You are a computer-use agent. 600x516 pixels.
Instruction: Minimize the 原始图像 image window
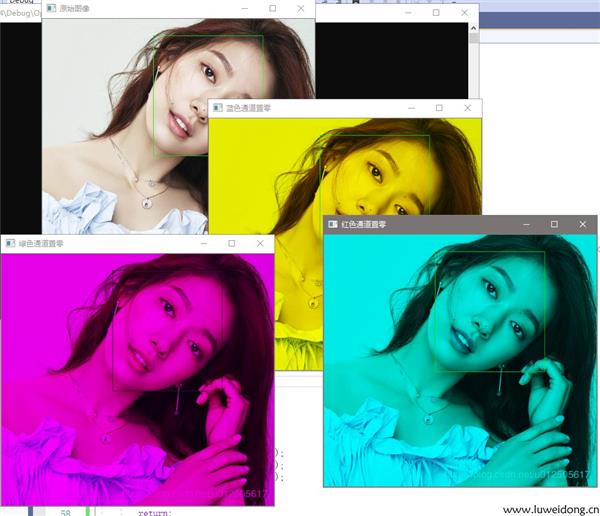pyautogui.click(x=244, y=9)
